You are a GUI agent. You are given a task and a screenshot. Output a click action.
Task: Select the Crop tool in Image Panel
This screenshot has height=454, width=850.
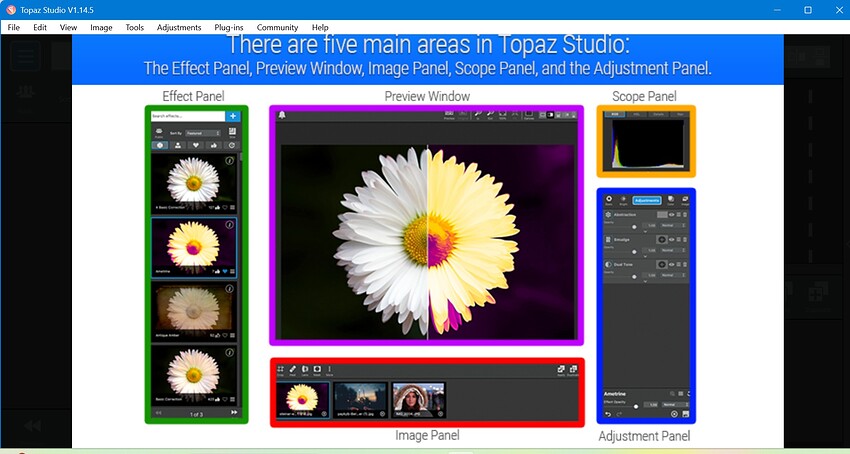point(281,369)
